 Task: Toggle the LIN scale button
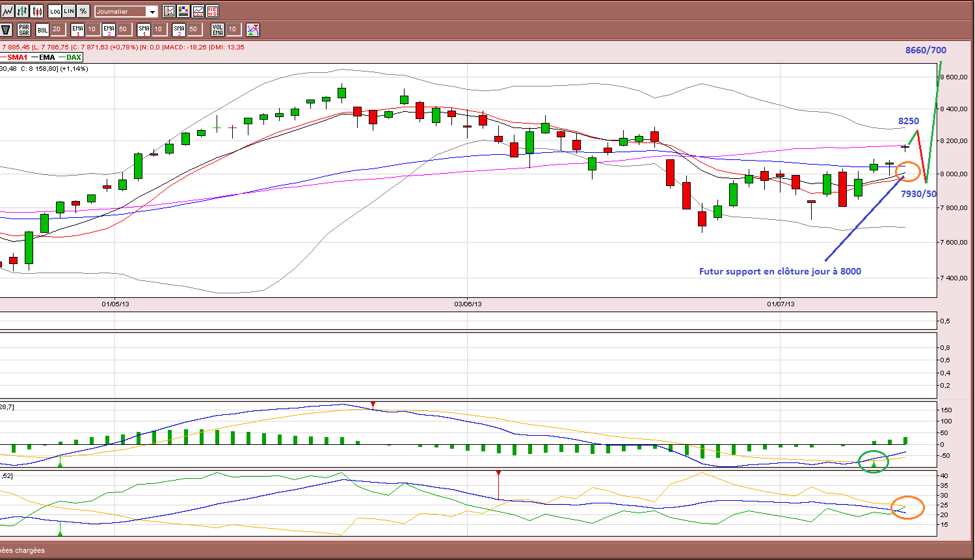tap(69, 11)
